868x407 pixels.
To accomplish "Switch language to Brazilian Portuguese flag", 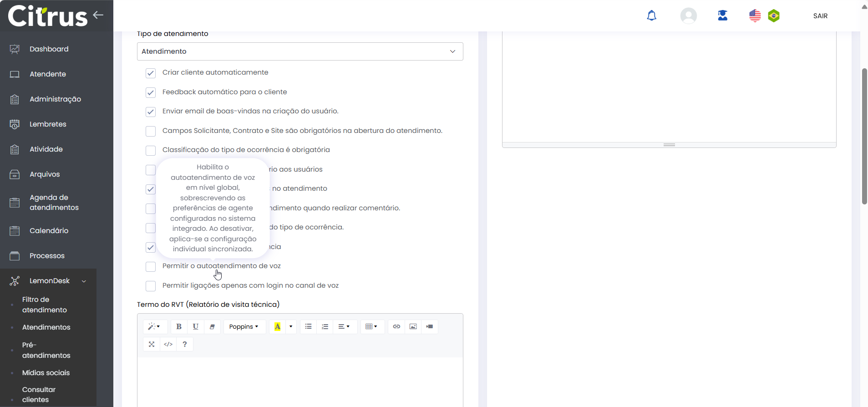I will (773, 16).
